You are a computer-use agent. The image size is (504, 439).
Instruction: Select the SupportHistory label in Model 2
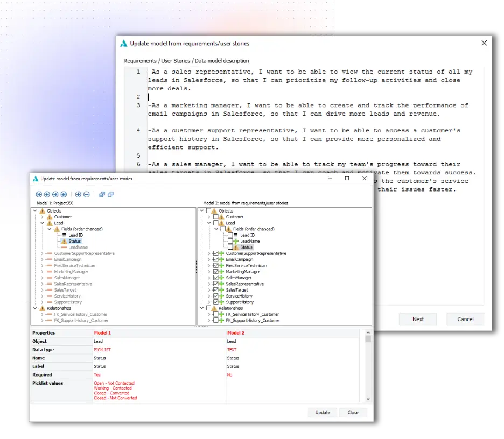pyautogui.click(x=240, y=302)
